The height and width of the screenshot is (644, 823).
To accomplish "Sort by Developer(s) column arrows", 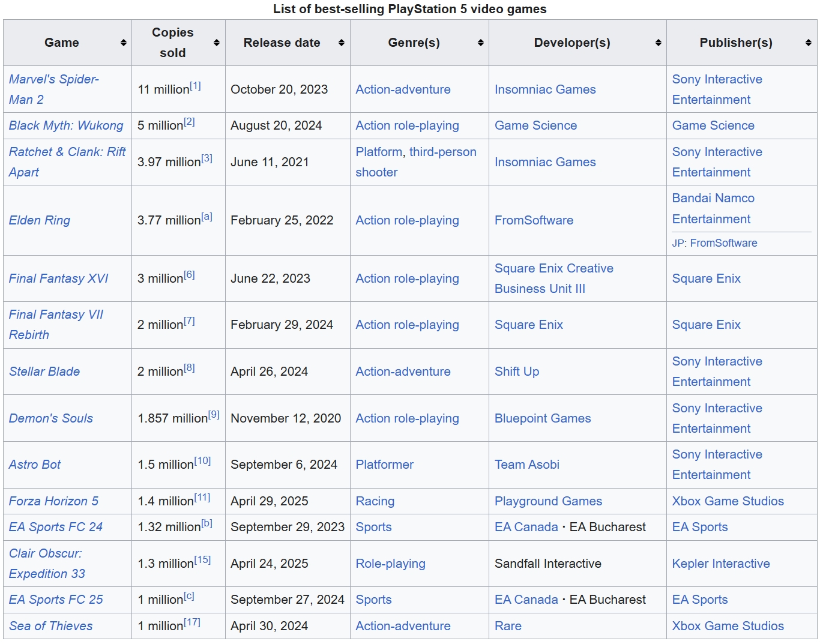I will [x=659, y=43].
